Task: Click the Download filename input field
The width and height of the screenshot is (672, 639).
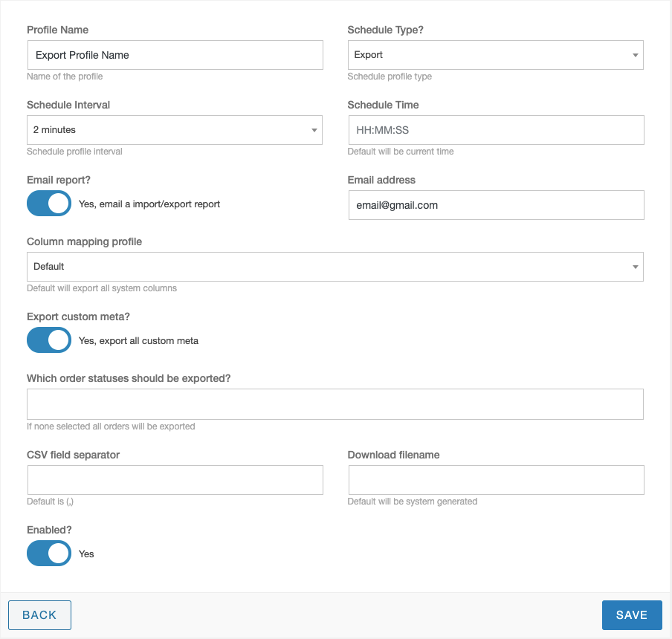Action: coord(497,480)
